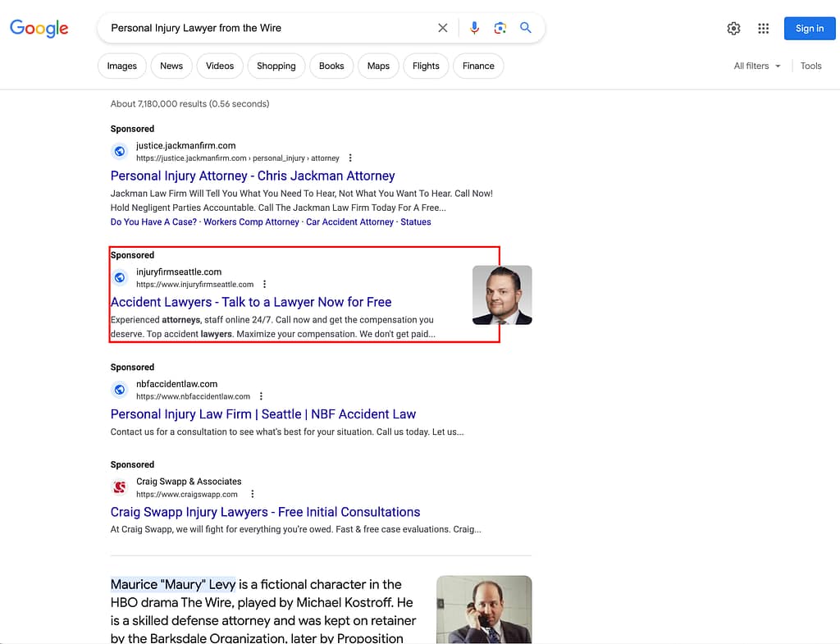
Task: Open Workers Comp Attorney sitelink
Action: 251,222
